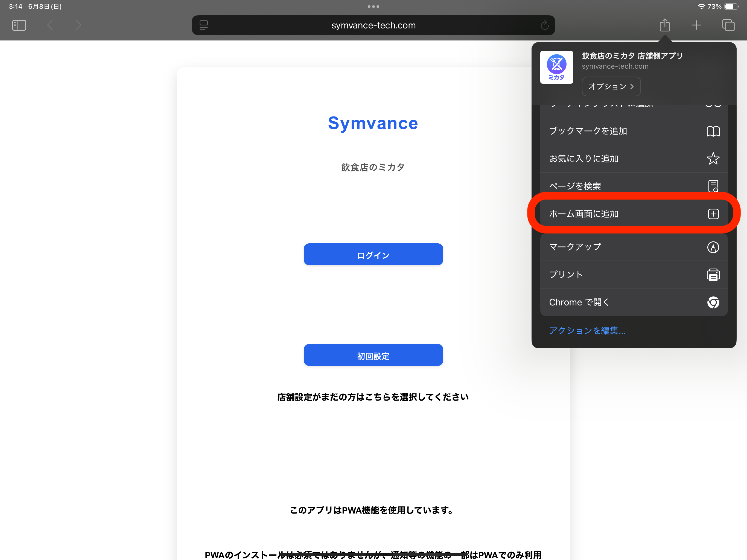The height and width of the screenshot is (560, 747).
Task: Click the 初回設定 button
Action: point(373,355)
